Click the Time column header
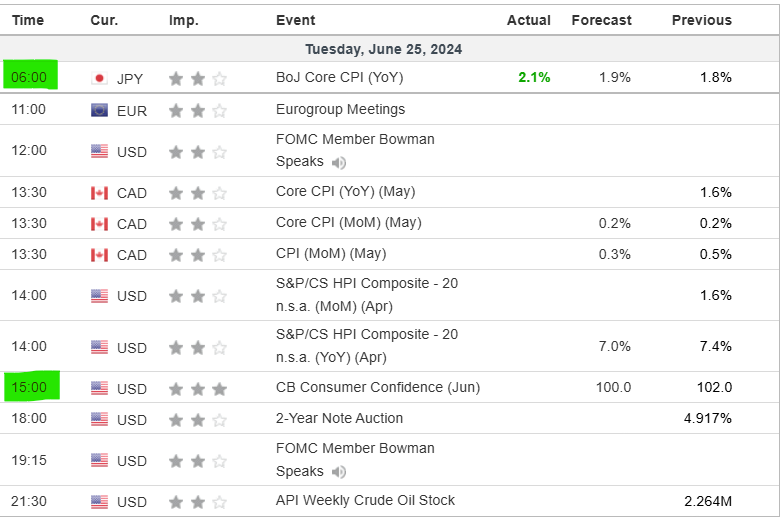Viewport: 784px width, 521px height. [x=28, y=20]
